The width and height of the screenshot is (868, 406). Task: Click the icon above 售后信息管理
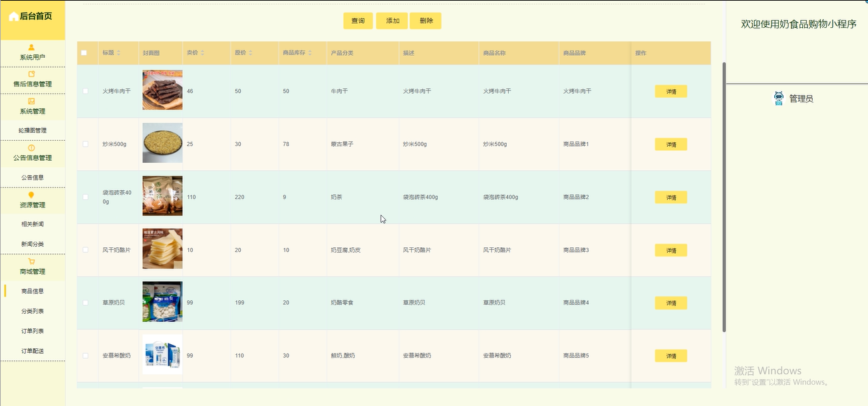pos(32,74)
